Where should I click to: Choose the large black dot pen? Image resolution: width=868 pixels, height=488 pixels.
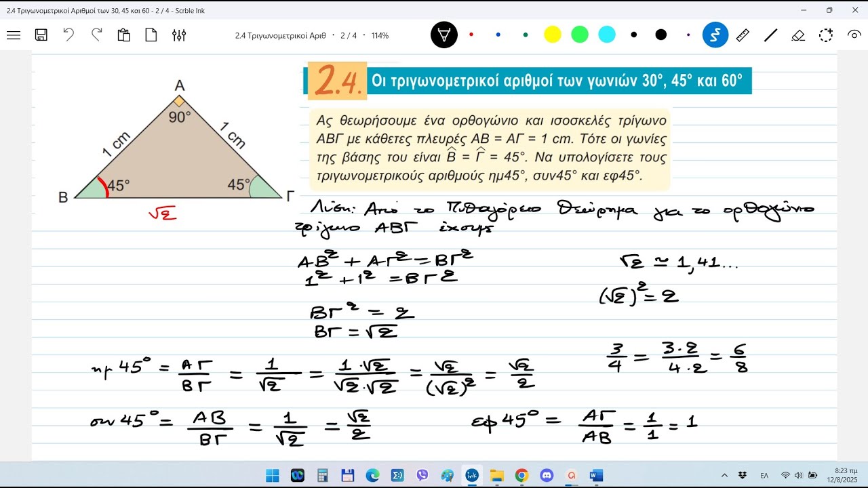pyautogui.click(x=661, y=35)
